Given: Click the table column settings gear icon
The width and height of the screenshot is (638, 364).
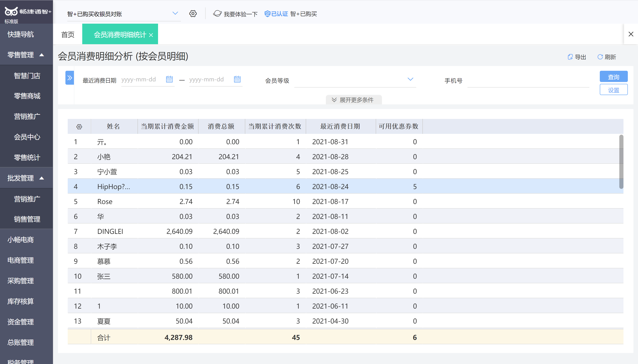Looking at the screenshot, I should 79,127.
